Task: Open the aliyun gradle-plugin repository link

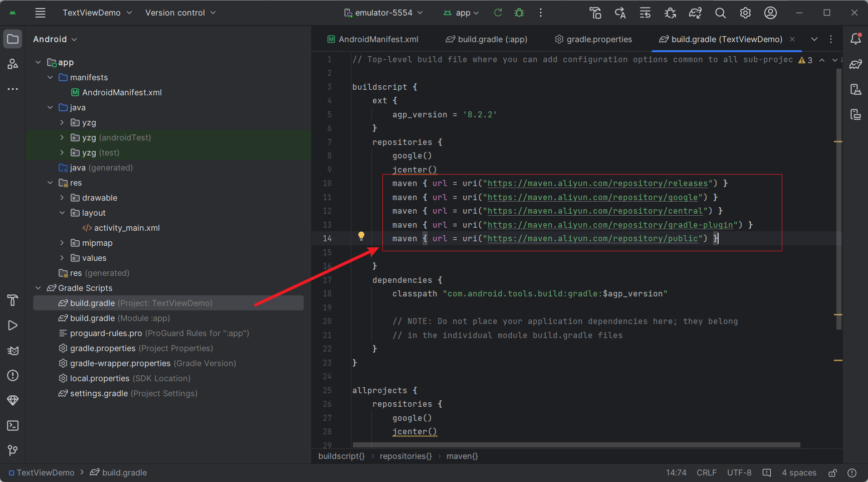Action: tap(610, 225)
